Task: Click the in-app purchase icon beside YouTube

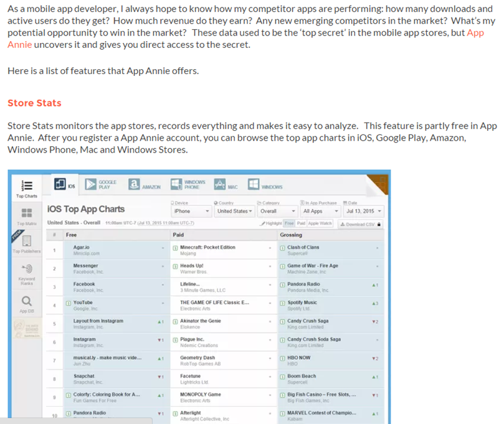Action: (68, 303)
